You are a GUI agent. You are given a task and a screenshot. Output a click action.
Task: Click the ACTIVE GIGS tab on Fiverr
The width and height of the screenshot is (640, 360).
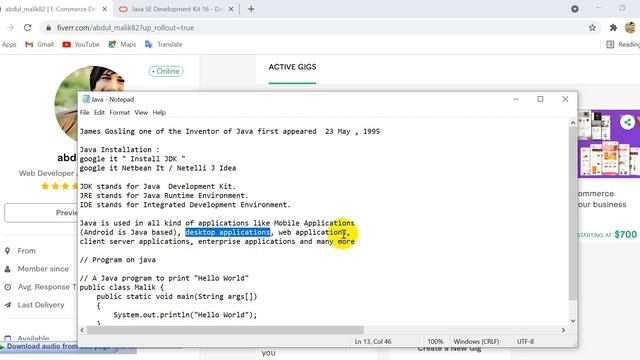pyautogui.click(x=292, y=67)
